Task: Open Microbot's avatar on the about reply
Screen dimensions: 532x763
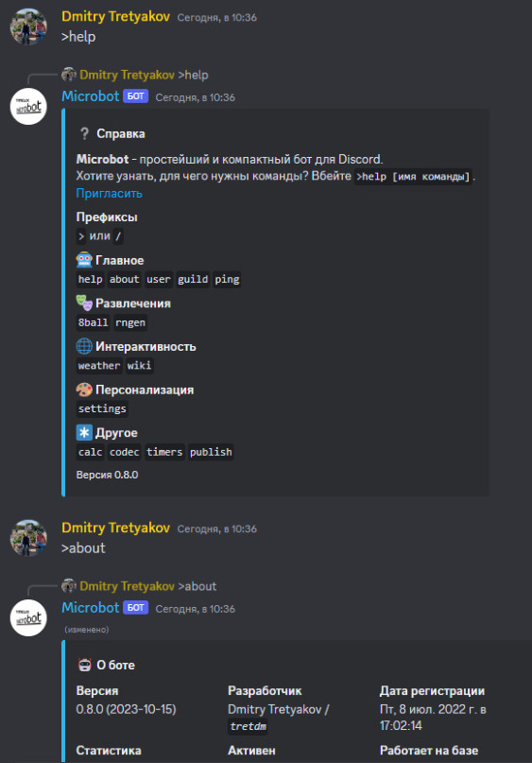Action: [x=28, y=617]
